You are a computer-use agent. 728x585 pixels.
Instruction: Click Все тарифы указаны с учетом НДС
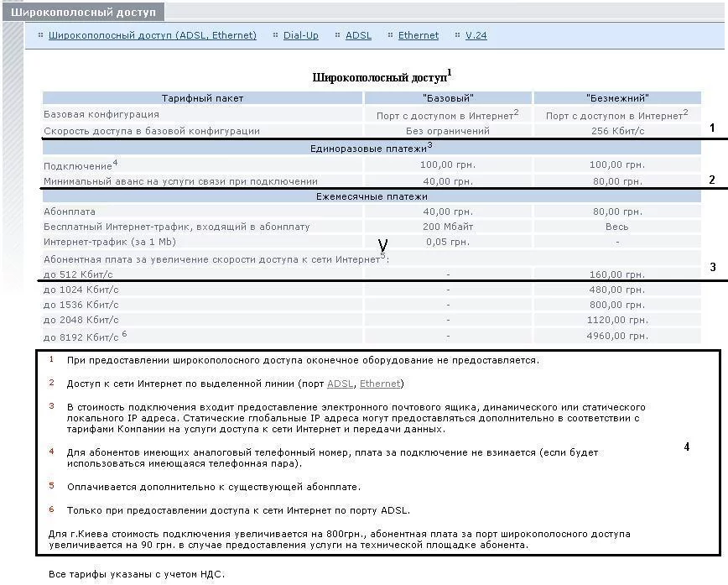[x=137, y=574]
